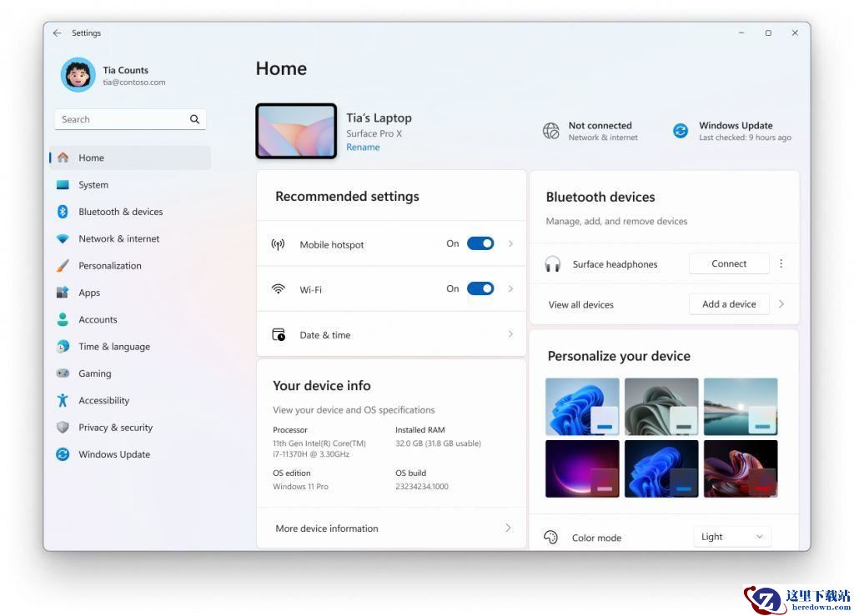Click the Home house icon in sidebar
854x616 pixels.
pos(63,158)
